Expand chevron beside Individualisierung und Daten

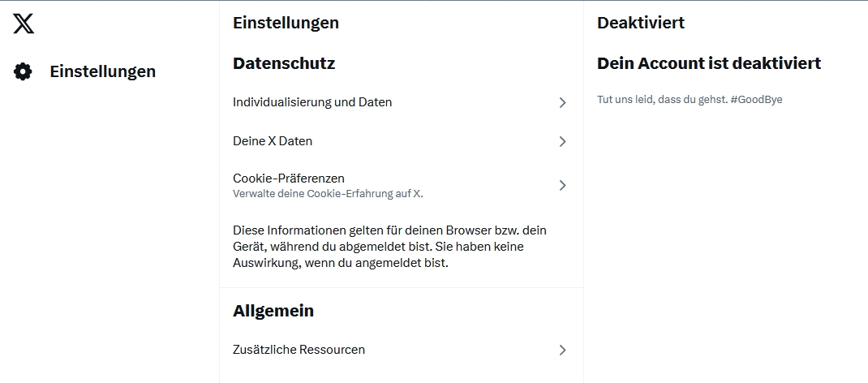562,102
